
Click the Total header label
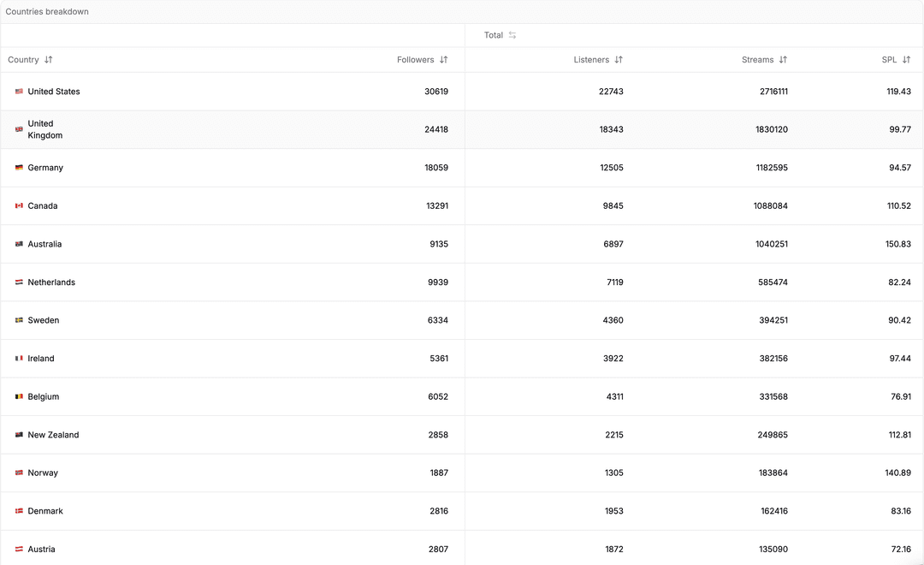[494, 35]
